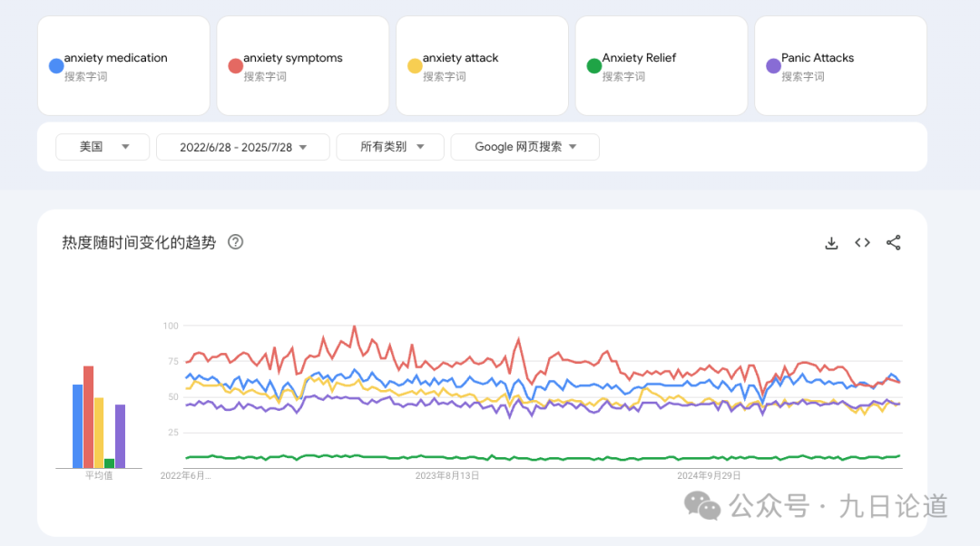Screen dimensions: 980x546
Task: Select the anxiety symptoms search term card
Action: click(x=302, y=65)
